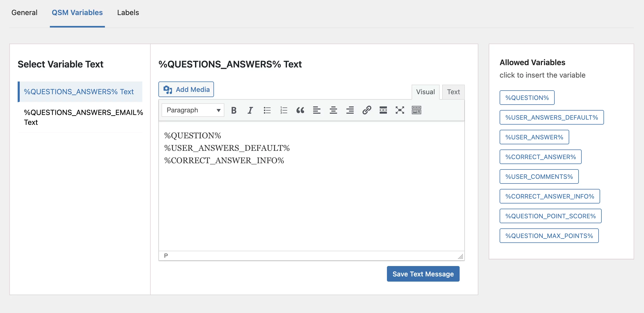
Task: Open the Paragraph format dropdown
Action: [x=193, y=110]
